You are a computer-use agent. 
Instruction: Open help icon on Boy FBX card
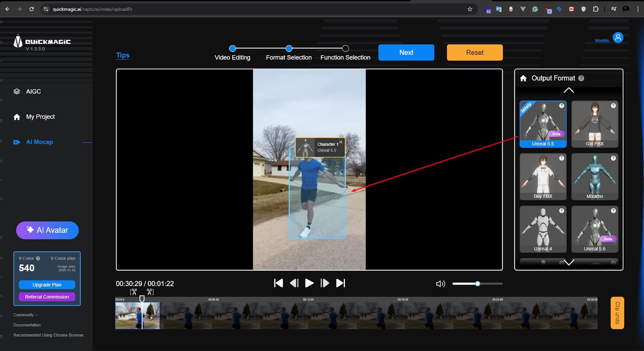click(561, 158)
